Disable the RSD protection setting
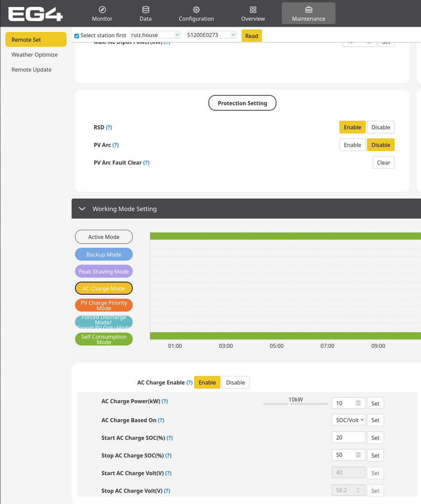The image size is (421, 504). tap(380, 128)
